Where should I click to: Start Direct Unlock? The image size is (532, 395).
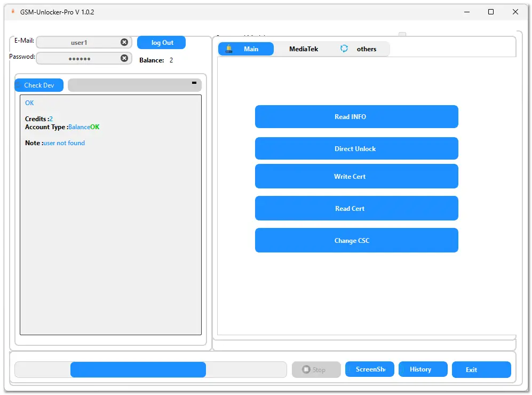pyautogui.click(x=356, y=148)
